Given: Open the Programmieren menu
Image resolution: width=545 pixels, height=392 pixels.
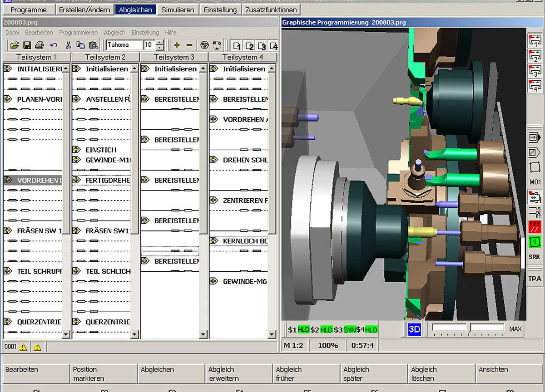Looking at the screenshot, I should coord(78,33).
